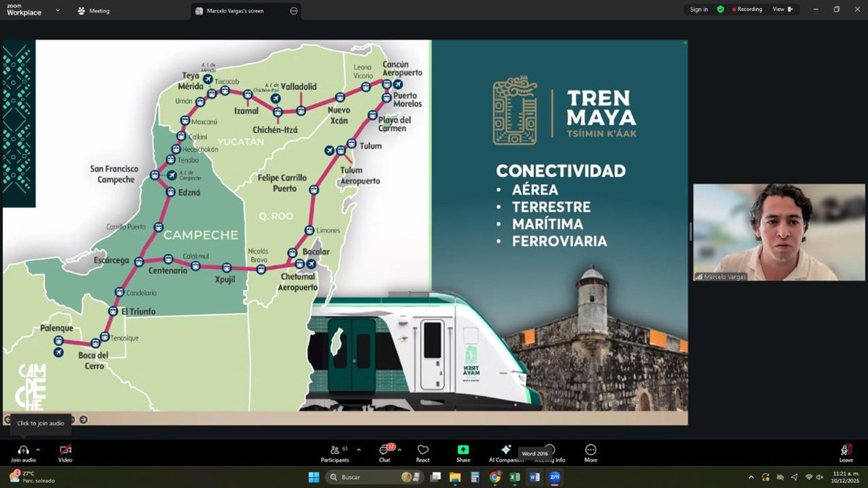Open Wi-Fi network settings in tray
The width and height of the screenshot is (868, 488).
(809, 477)
